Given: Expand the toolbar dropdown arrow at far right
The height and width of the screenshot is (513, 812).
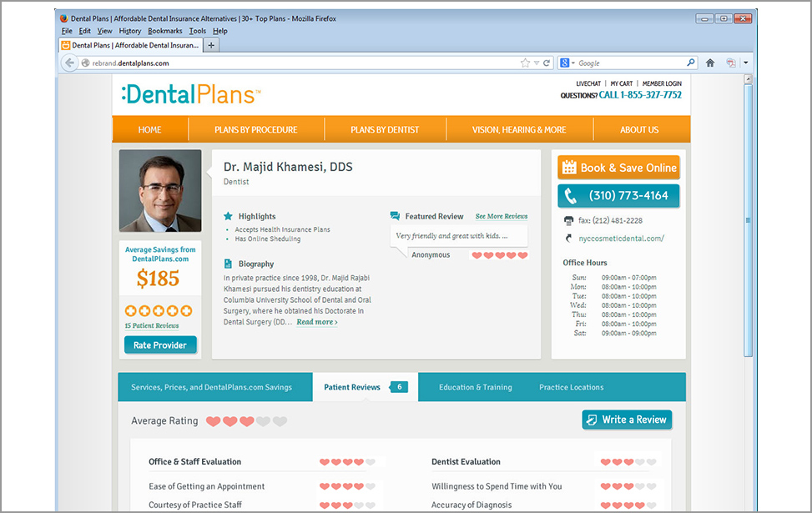Looking at the screenshot, I should pos(746,63).
